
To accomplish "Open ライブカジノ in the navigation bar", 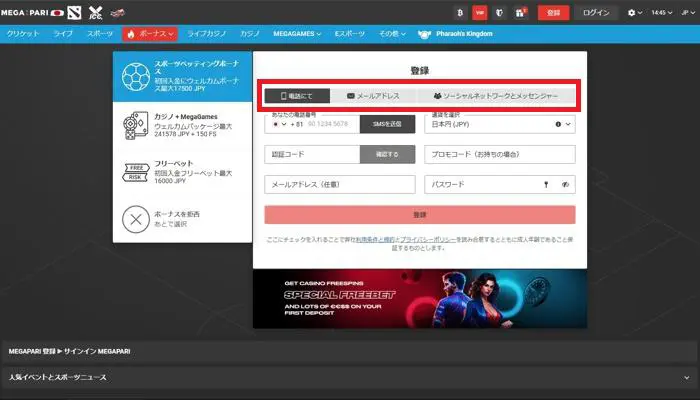I will pos(207,34).
